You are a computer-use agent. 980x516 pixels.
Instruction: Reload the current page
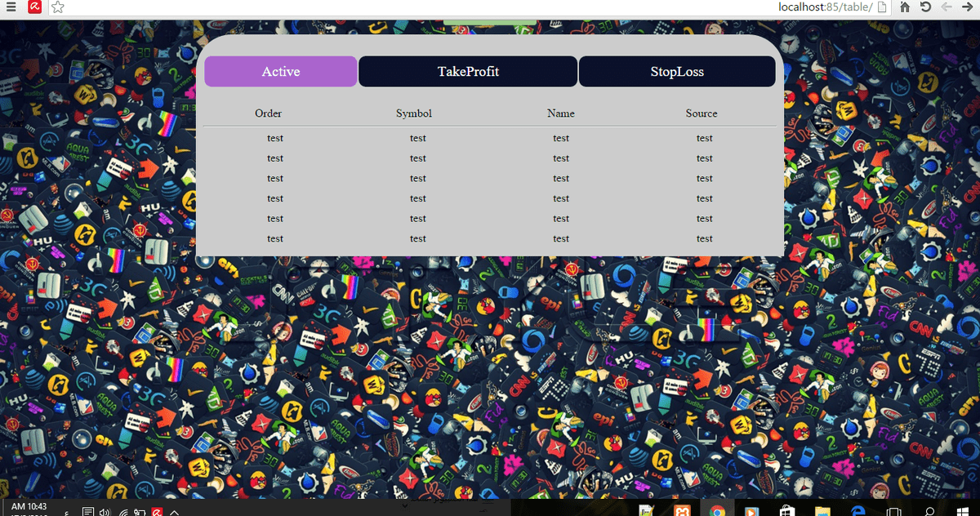[925, 7]
